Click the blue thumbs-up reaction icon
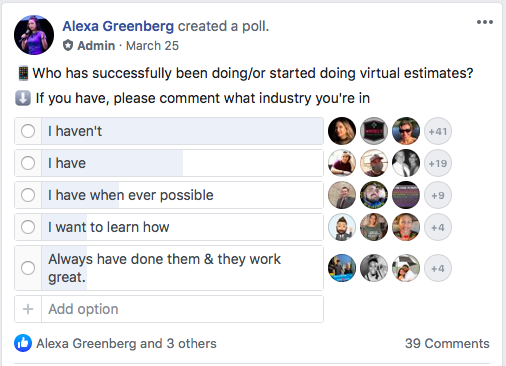This screenshot has width=506, height=366. click(23, 343)
